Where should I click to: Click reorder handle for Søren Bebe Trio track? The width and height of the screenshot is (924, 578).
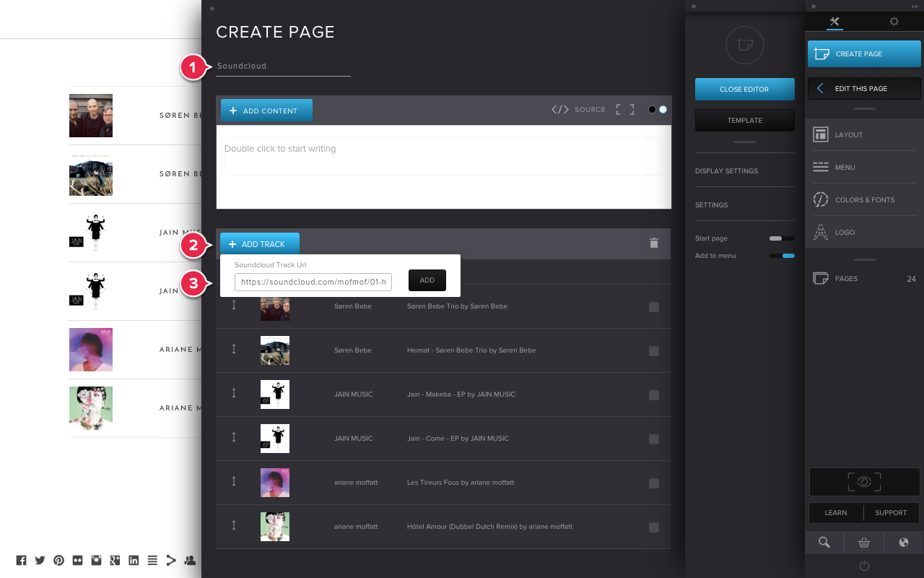234,305
